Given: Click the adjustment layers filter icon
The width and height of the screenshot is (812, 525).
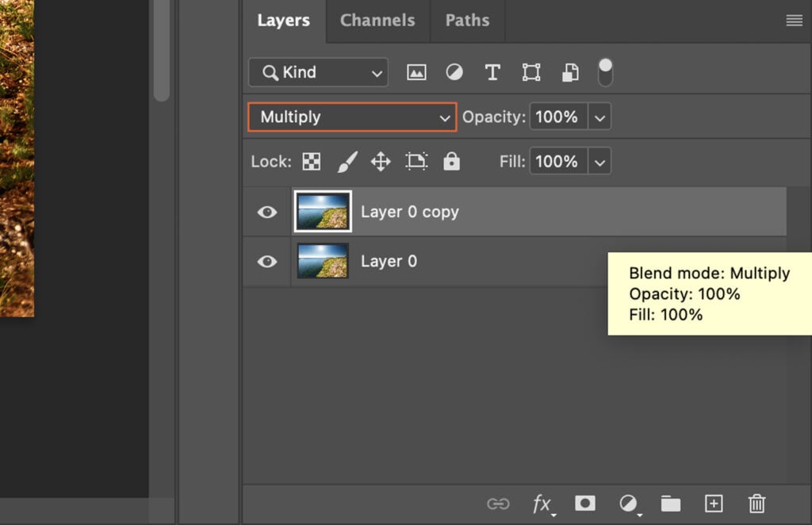Looking at the screenshot, I should (454, 71).
